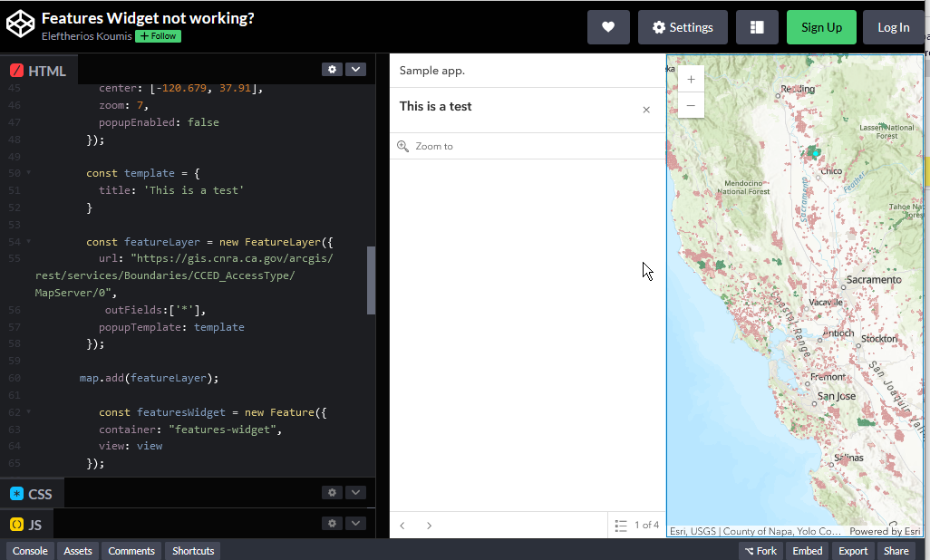Collapse the HTML editor with its chevron
930x560 pixels.
tap(355, 69)
